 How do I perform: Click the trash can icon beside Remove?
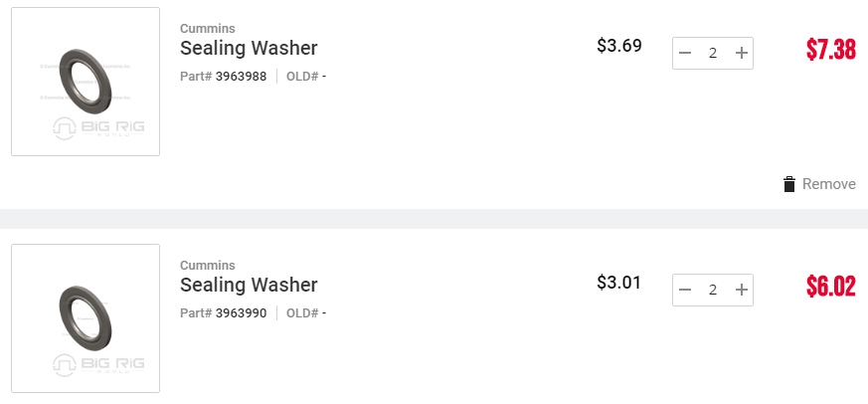point(789,184)
